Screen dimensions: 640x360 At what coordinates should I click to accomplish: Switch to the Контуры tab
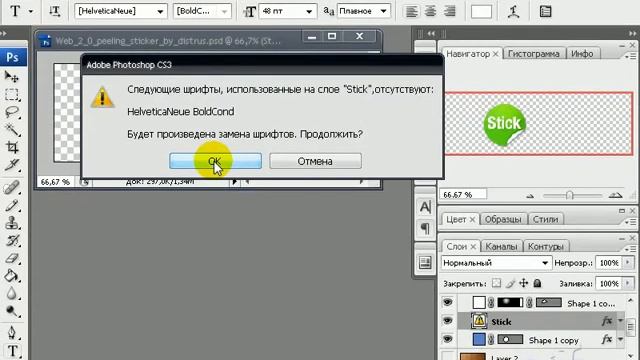546,247
